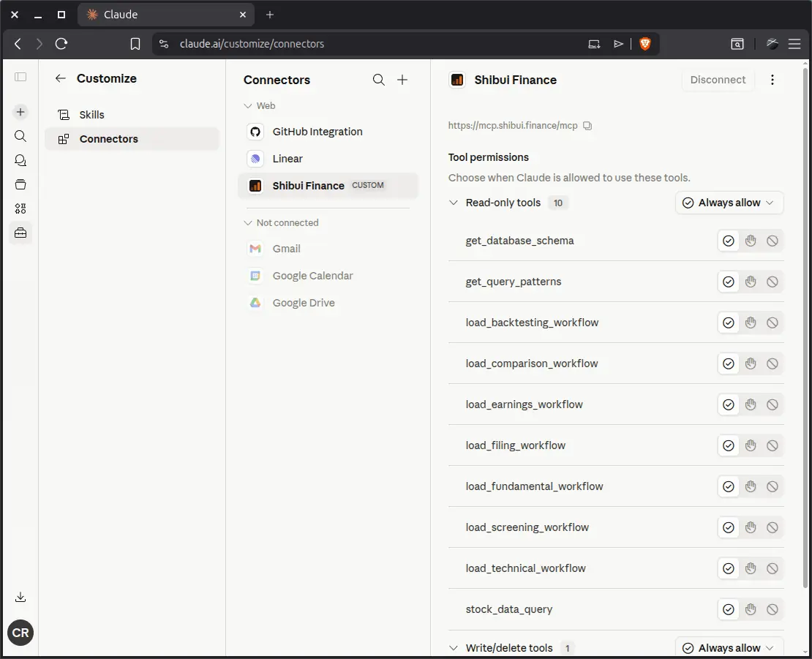This screenshot has width=812, height=659.
Task: Set stock_data_query to always allow
Action: pyautogui.click(x=728, y=609)
